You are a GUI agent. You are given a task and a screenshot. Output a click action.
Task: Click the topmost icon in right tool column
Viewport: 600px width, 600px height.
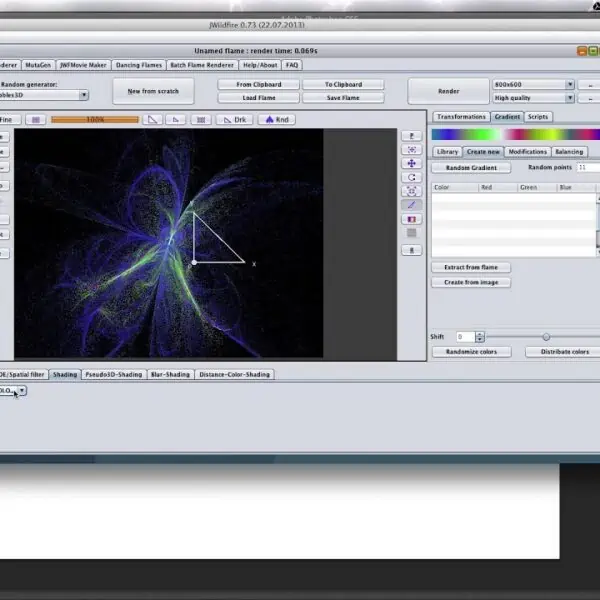pyautogui.click(x=412, y=136)
